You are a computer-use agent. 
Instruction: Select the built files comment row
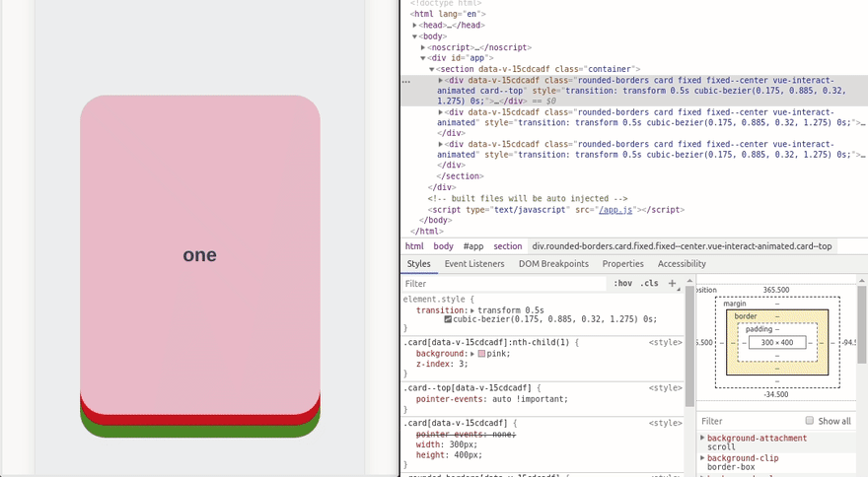coord(528,198)
